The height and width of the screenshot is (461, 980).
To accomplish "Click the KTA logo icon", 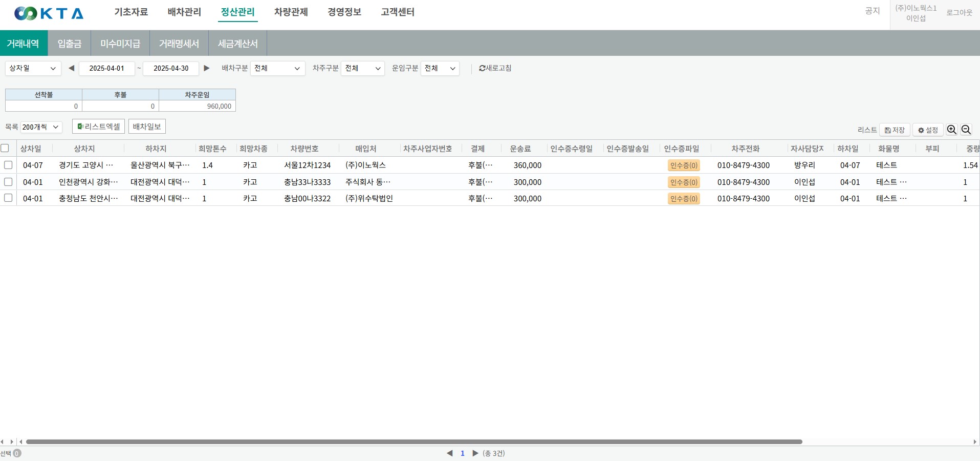I will point(26,13).
